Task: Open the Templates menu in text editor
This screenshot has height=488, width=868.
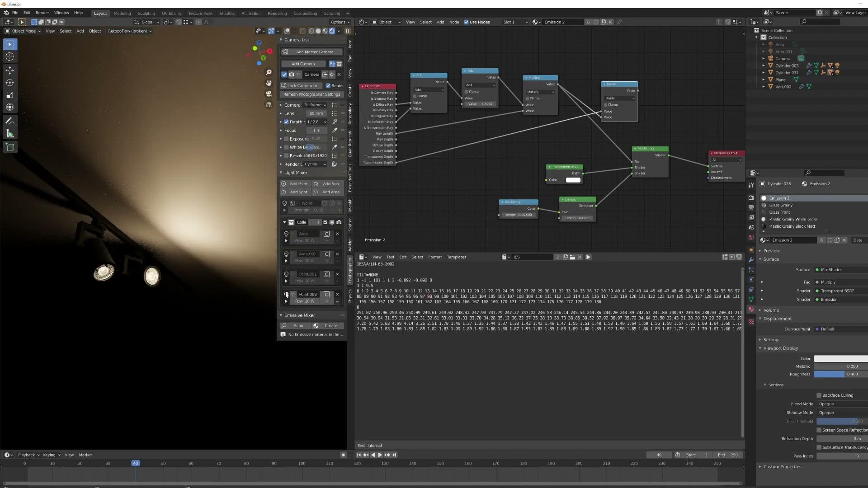Action: click(x=457, y=257)
